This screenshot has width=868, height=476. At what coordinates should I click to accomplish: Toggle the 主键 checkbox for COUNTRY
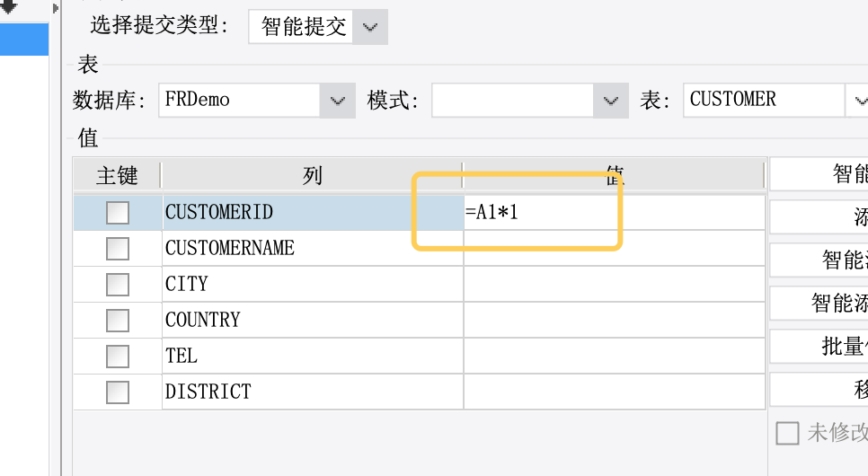118,321
